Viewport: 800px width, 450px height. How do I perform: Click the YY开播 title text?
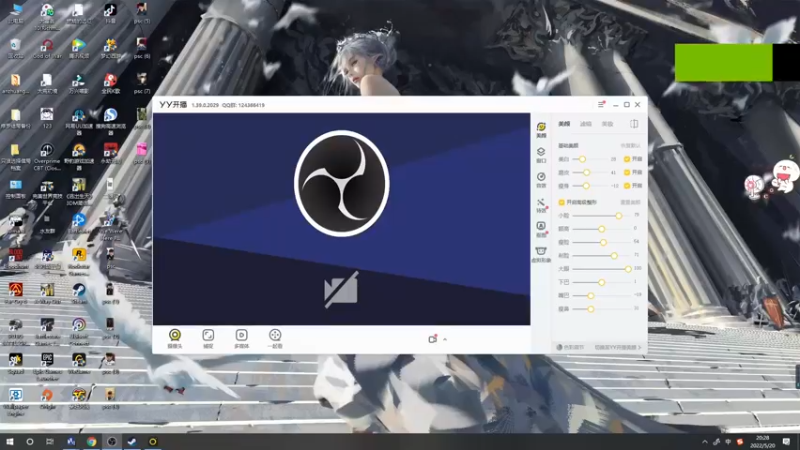coord(173,105)
